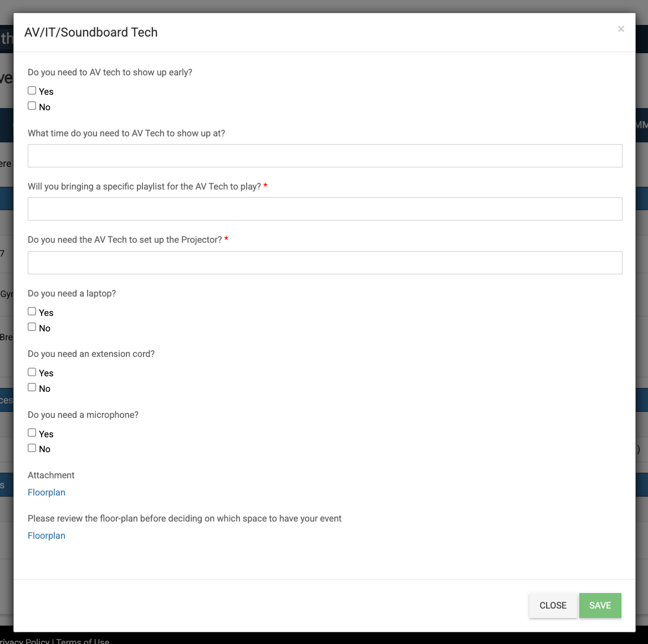The height and width of the screenshot is (644, 648).
Task: Click the Attachment section label
Action: pos(51,475)
